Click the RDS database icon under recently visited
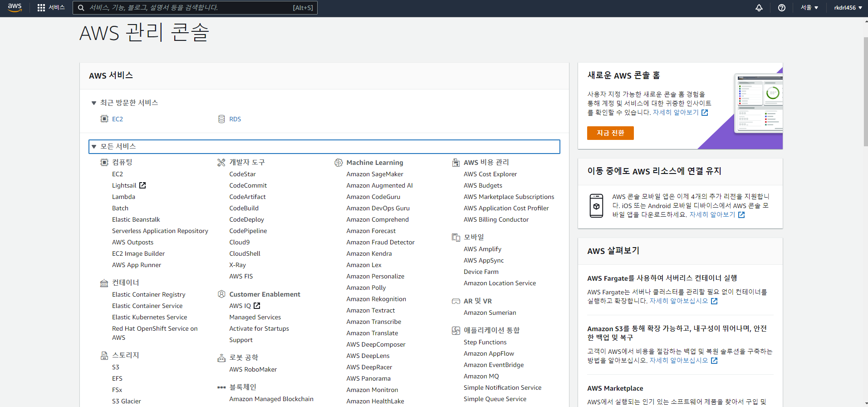Viewport: 868px width, 407px height. coord(221,119)
